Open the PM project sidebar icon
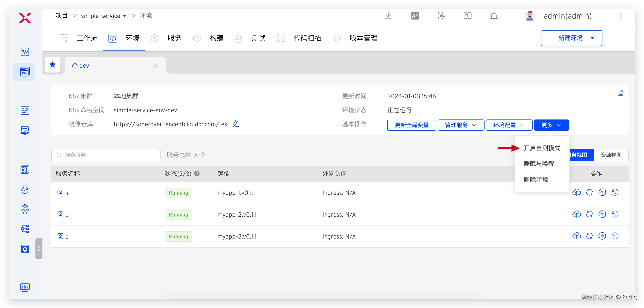Screen dimensions: 644x308 pos(25,72)
